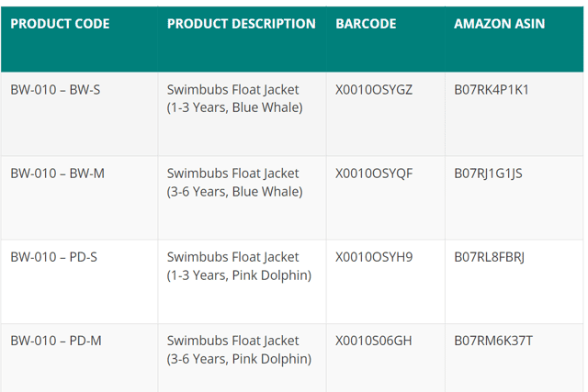Viewport: 588px width, 392px height.
Task: Select barcode X0010S06GH
Action: 374,341
